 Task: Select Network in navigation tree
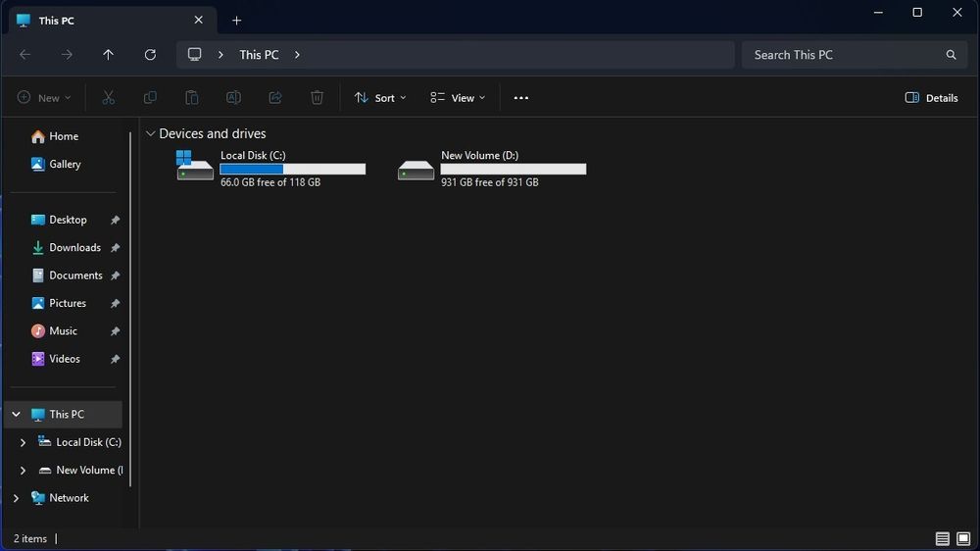click(x=60, y=498)
